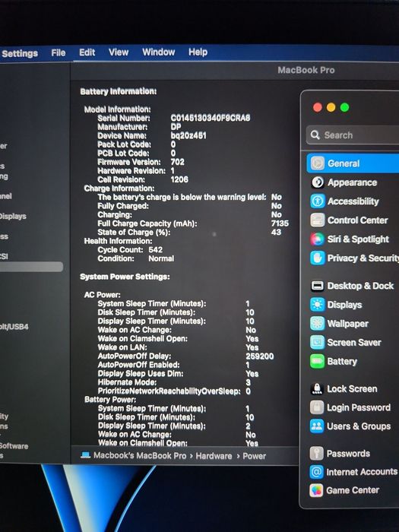Click the Health Information label
The height and width of the screenshot is (532, 399).
(x=118, y=241)
